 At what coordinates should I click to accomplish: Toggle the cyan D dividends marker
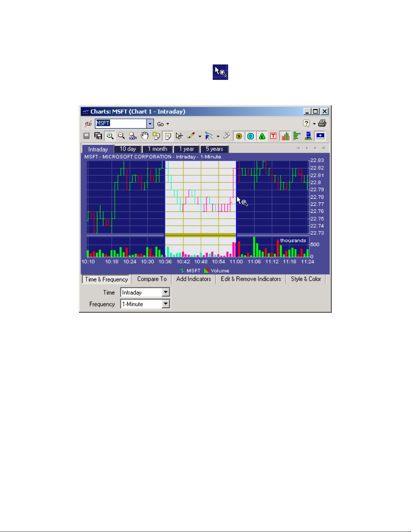(251, 136)
